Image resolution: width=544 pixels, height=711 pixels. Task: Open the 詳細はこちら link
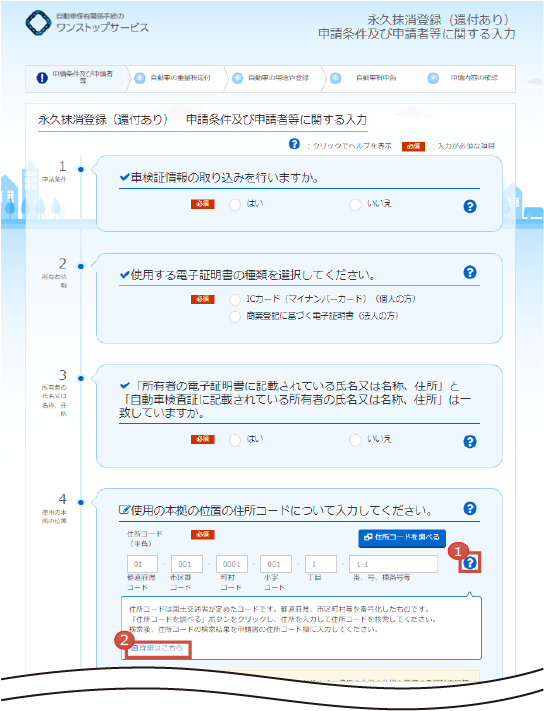coord(157,648)
